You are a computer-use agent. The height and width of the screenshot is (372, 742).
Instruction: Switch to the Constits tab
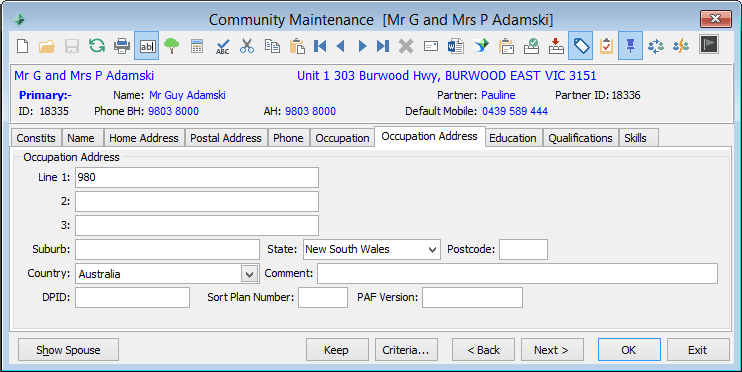pos(36,138)
